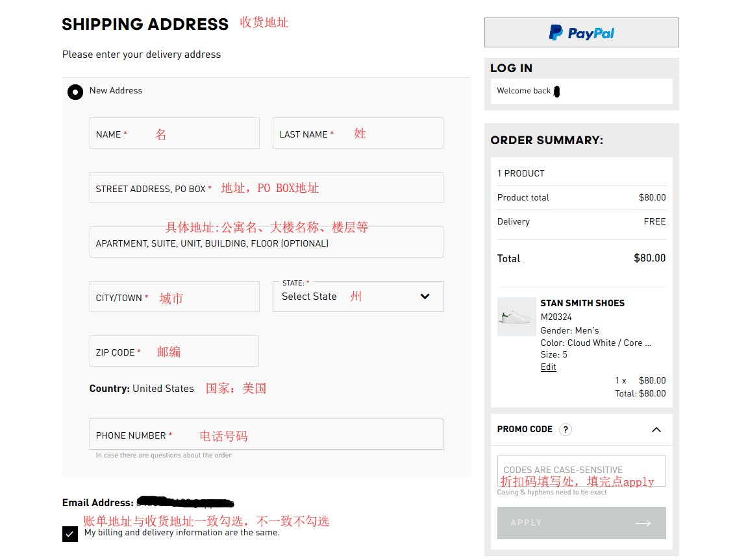The image size is (735, 560).
Task: Click the promo code question mark icon
Action: (566, 430)
